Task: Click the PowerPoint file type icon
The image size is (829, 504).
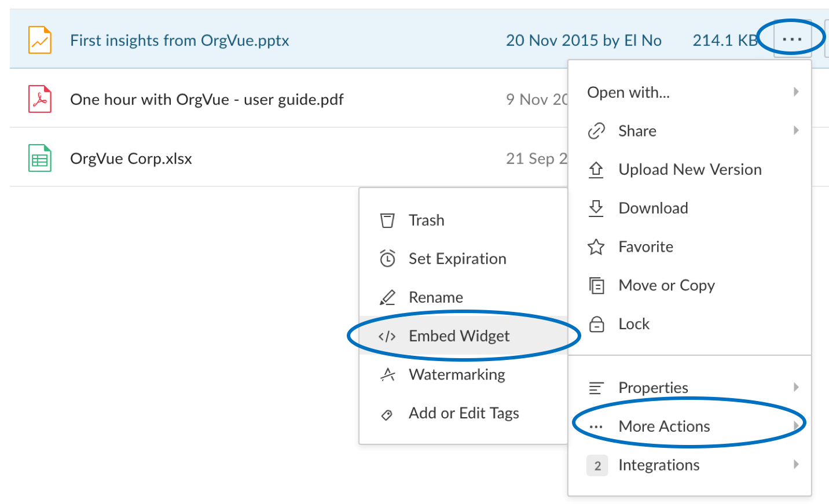Action: (x=40, y=41)
